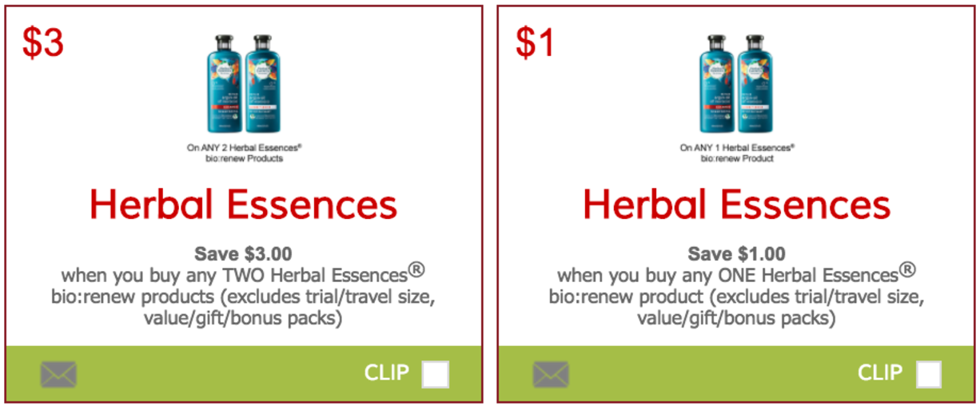This screenshot has height=406, width=980.
Task: Click the red $1 amount label
Action: [x=535, y=42]
